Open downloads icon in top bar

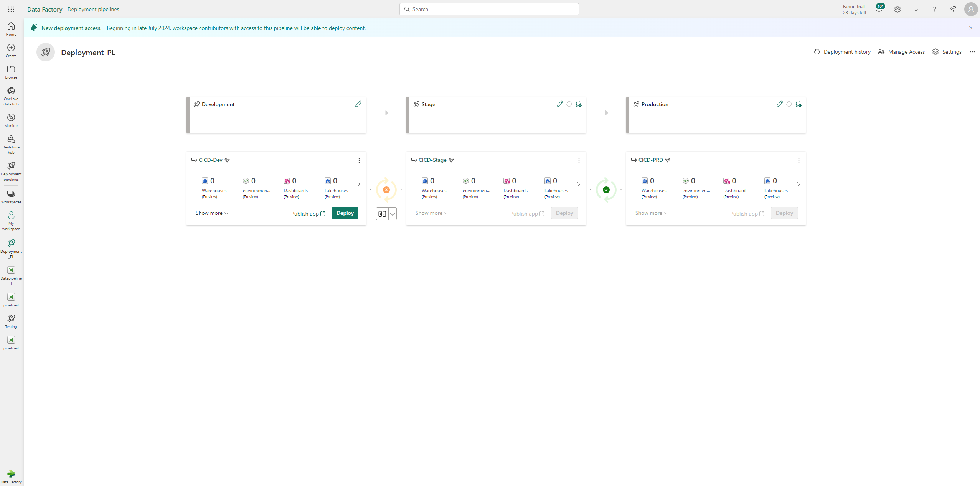(x=916, y=9)
